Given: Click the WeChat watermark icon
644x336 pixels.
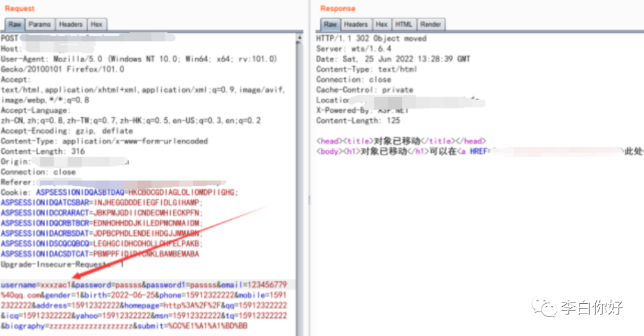Looking at the screenshot, I should tap(545, 307).
